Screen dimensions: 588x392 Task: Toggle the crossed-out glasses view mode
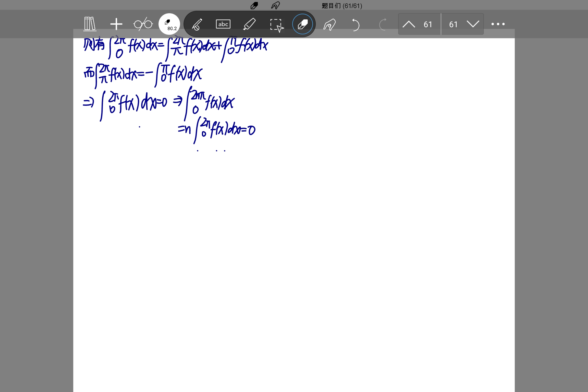click(x=143, y=24)
